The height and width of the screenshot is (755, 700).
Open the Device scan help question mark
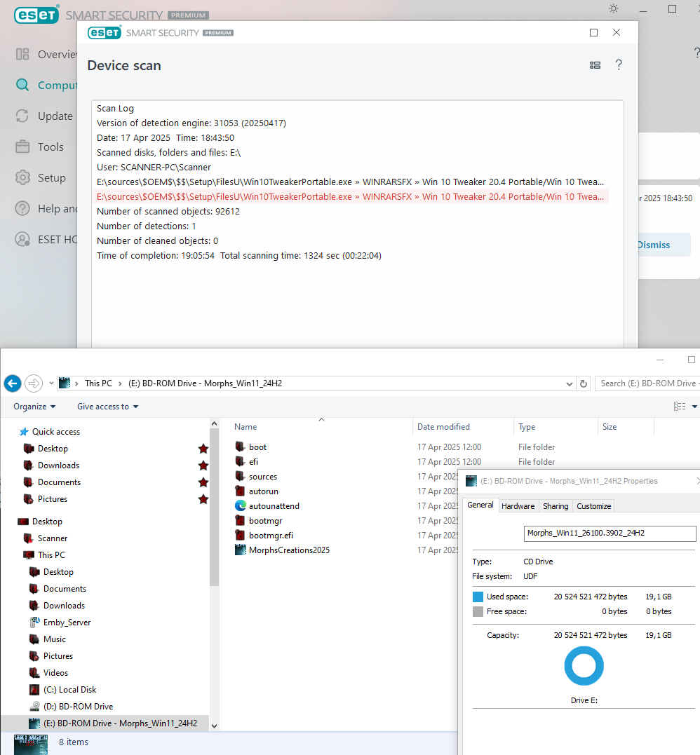619,64
